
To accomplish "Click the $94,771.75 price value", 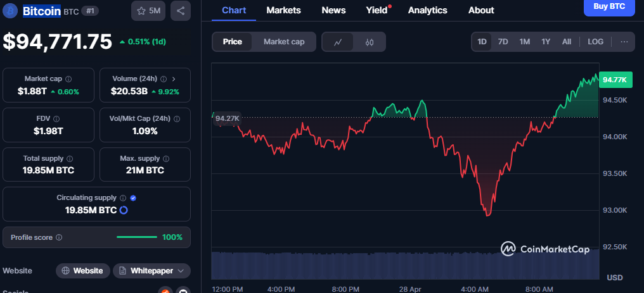I will coord(58,41).
